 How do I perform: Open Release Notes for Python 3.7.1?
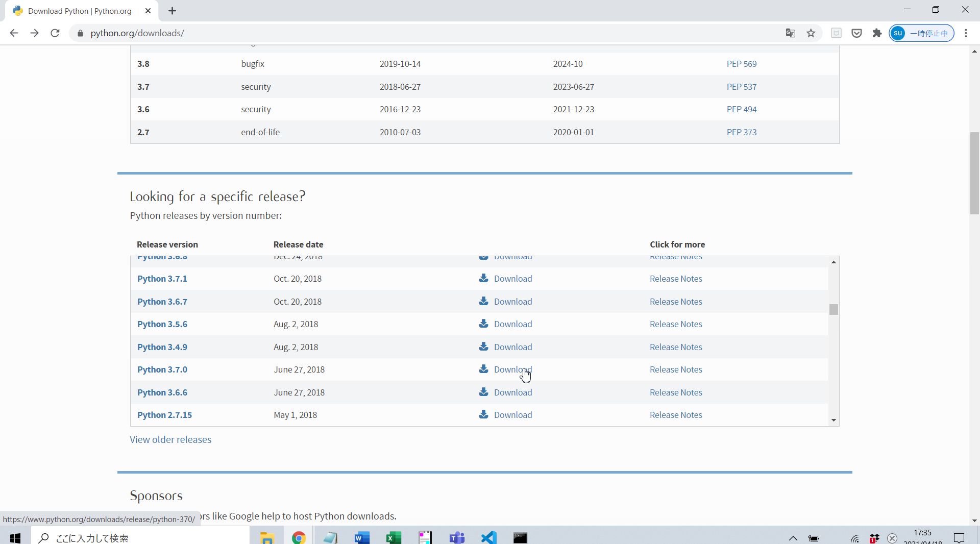click(x=676, y=279)
